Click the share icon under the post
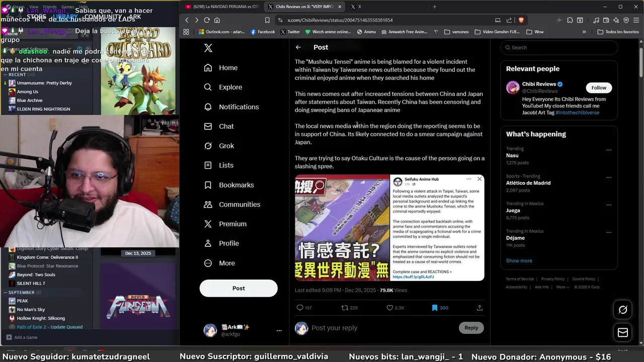Image resolution: width=644 pixels, height=362 pixels. (x=479, y=308)
